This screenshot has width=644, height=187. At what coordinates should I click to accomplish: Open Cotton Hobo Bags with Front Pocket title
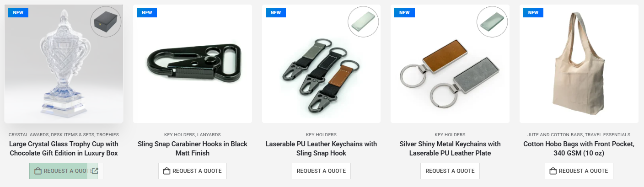point(579,149)
